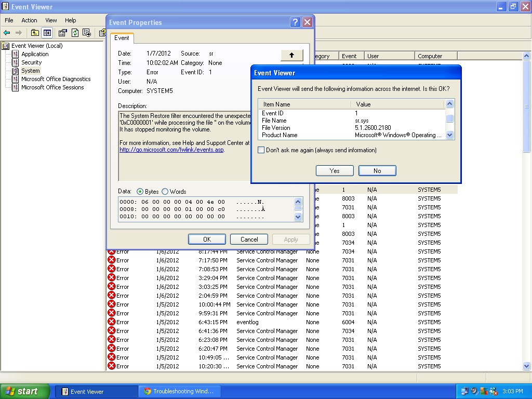Viewport: 532px width, 399px height.
Task: Select the Bytes radio button
Action: pos(140,192)
